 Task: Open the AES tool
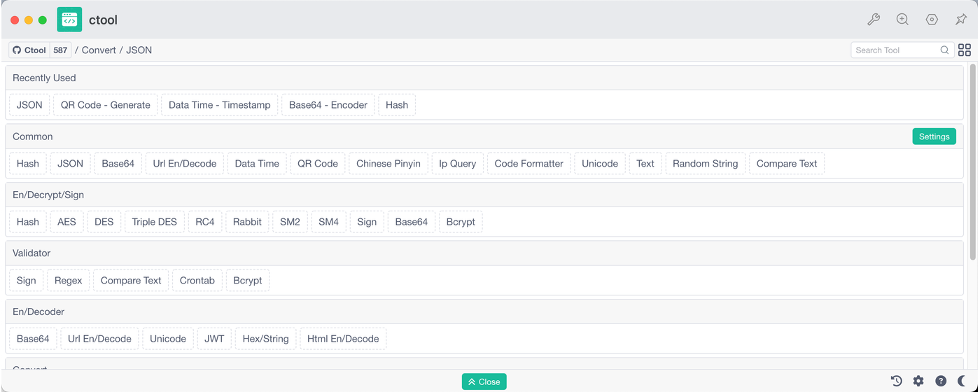click(66, 222)
